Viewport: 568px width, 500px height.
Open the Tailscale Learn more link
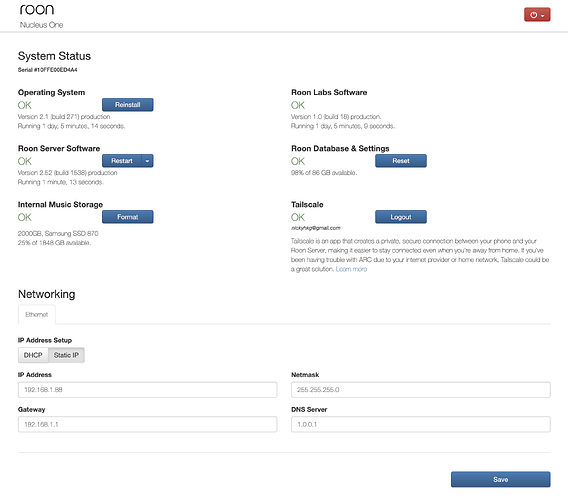(x=351, y=269)
